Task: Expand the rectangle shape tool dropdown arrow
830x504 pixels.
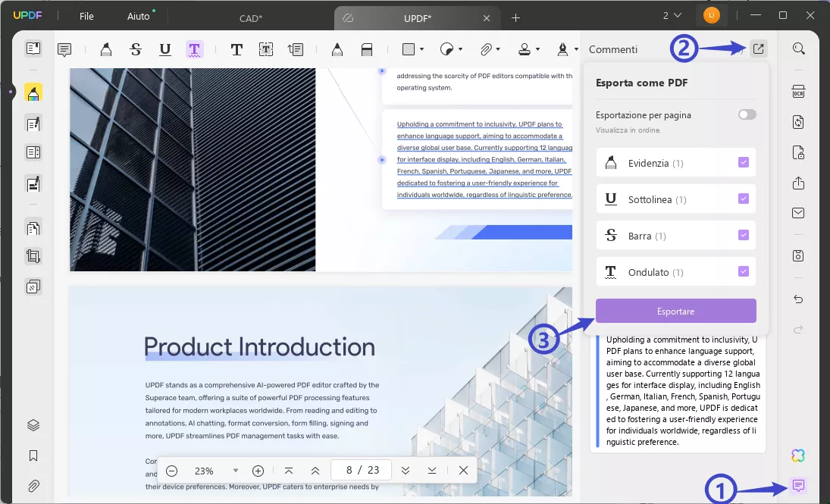Action: 422,50
